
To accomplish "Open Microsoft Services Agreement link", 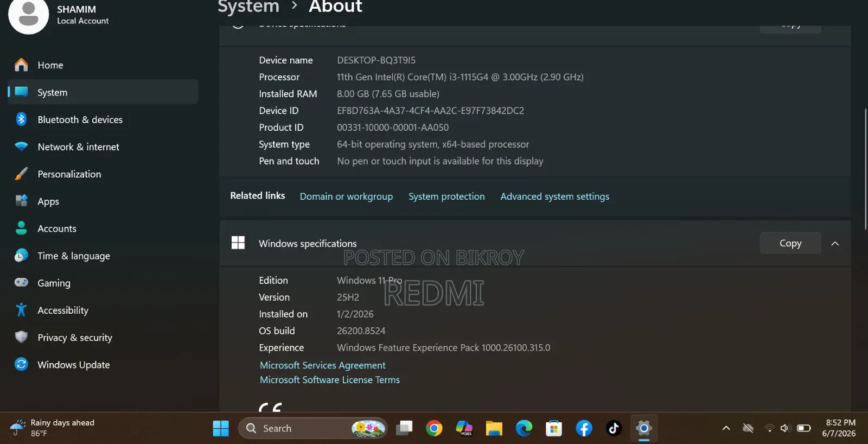I will (x=323, y=365).
